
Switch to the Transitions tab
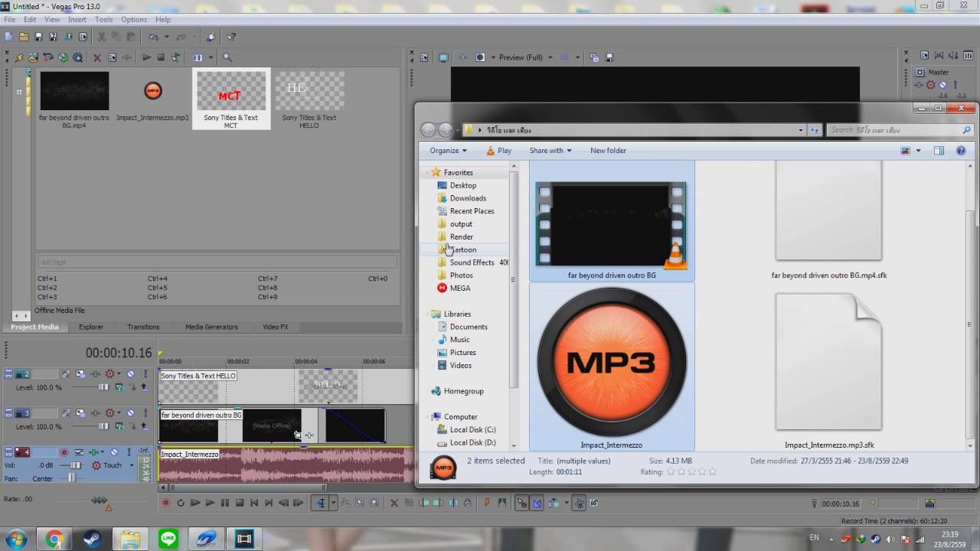[143, 327]
